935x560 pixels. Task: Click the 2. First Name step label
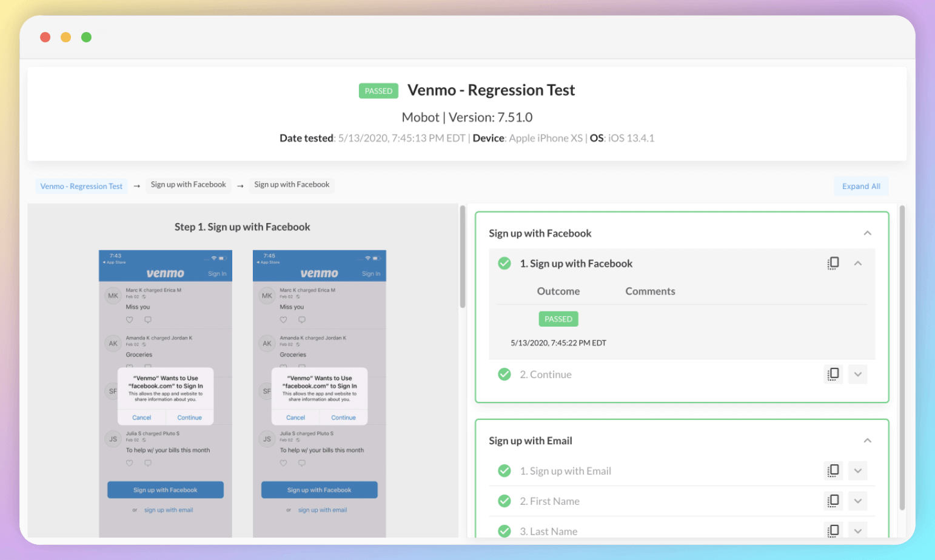point(549,501)
